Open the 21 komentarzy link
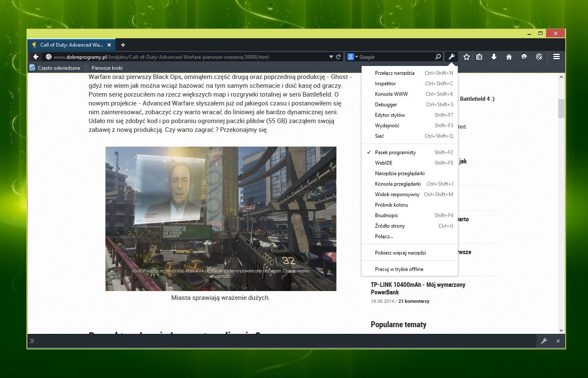The width and height of the screenshot is (588, 378). (x=414, y=301)
